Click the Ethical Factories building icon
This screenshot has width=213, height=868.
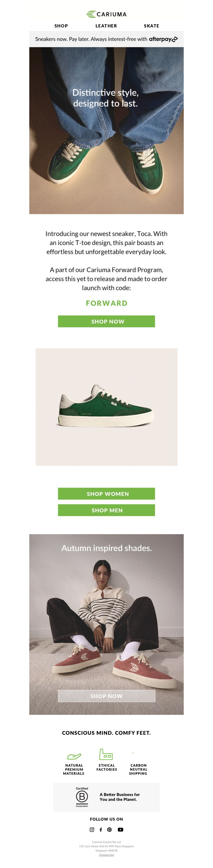(106, 754)
